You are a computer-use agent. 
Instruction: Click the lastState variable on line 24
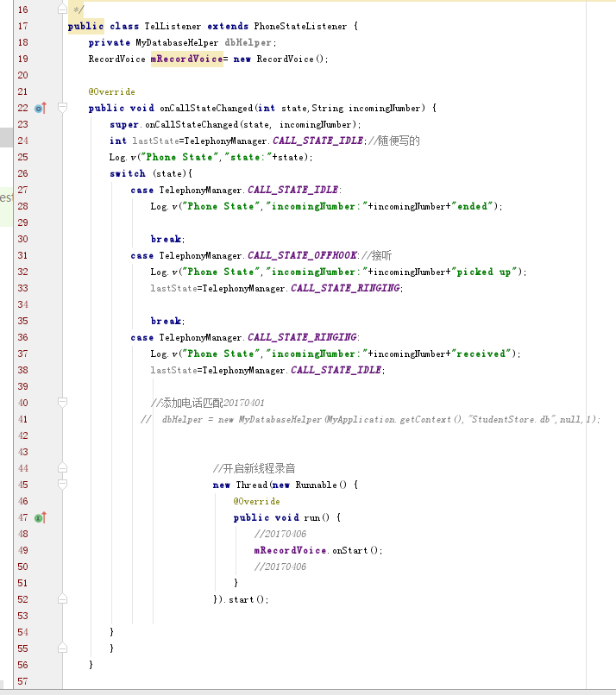pyautogui.click(x=155, y=141)
